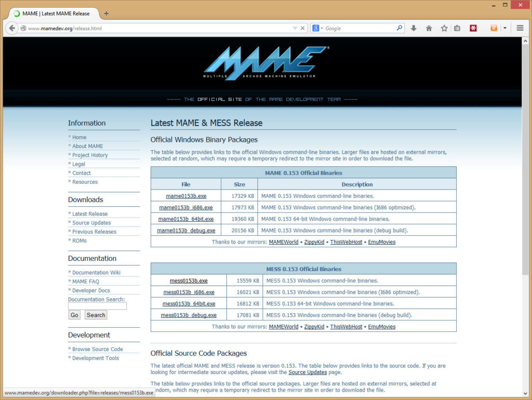Click the back navigation arrow
This screenshot has width=532, height=400.
click(x=11, y=28)
